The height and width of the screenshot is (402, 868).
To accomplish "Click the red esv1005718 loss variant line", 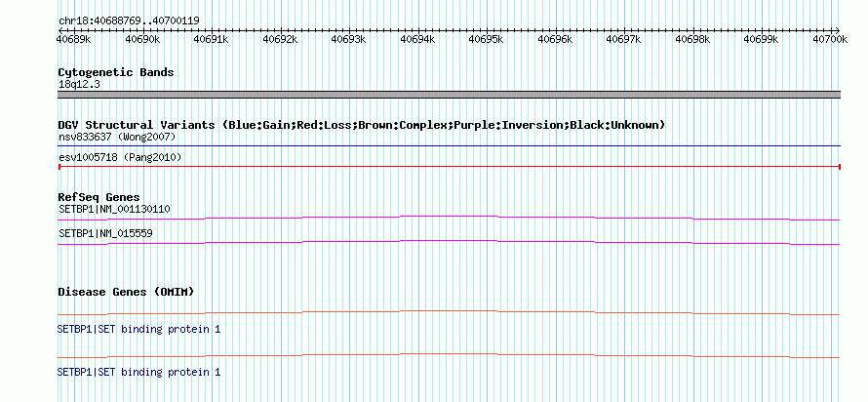I will 449,167.
